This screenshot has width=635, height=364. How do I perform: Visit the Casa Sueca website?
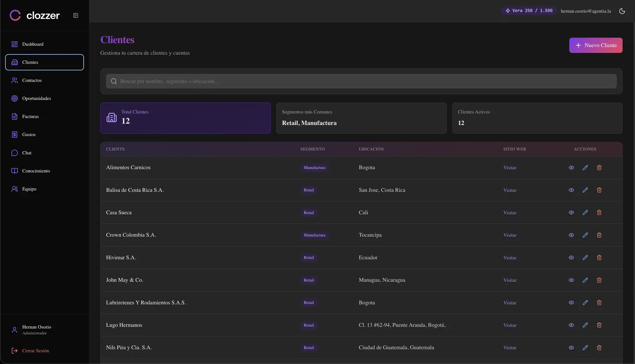pyautogui.click(x=510, y=213)
